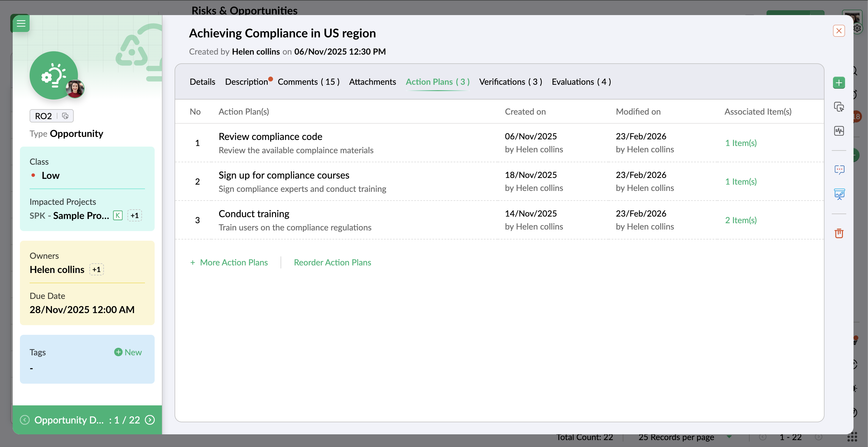Click the Reorder Action Plans link
868x447 pixels.
point(332,262)
